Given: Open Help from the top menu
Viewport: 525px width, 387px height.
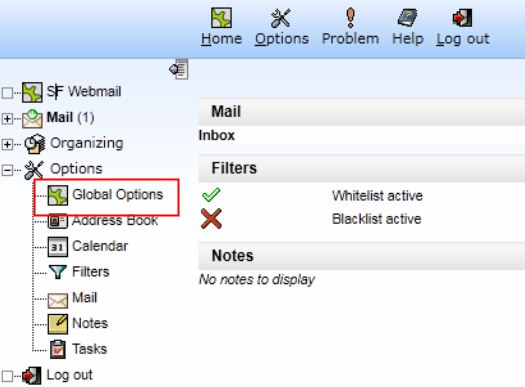Looking at the screenshot, I should tap(408, 39).
